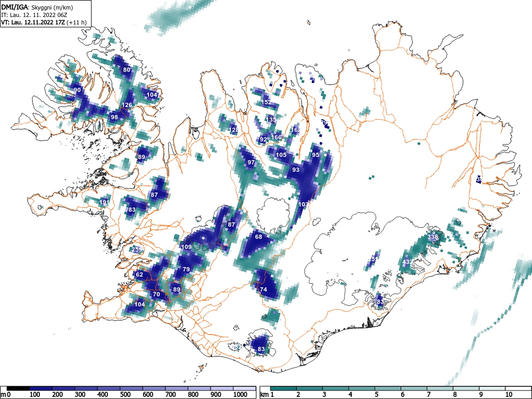
Task: Click visibility value 70 on the map
Action: coord(156,294)
